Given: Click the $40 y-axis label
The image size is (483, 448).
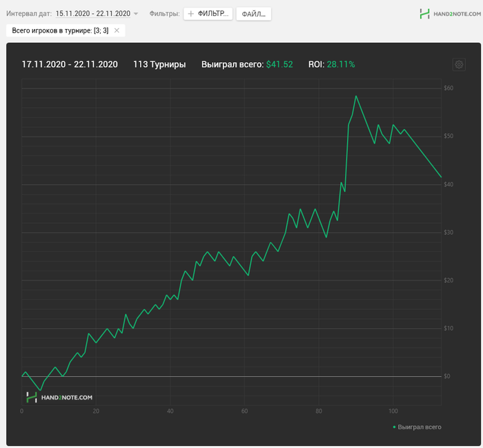Looking at the screenshot, I should (448, 184).
